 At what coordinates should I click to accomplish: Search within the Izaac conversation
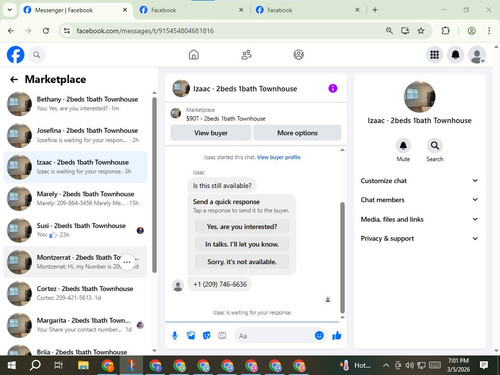(x=435, y=146)
